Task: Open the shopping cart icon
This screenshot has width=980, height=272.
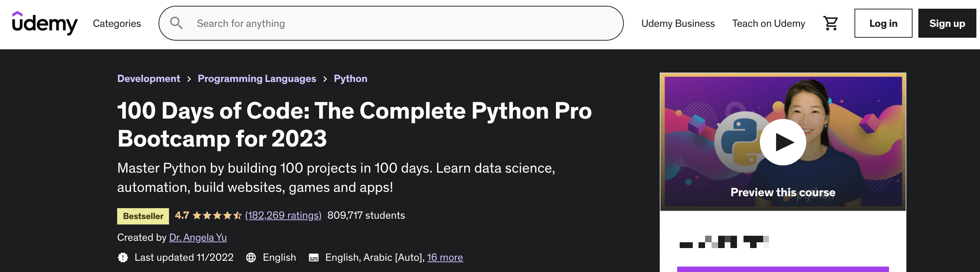Action: 830,23
